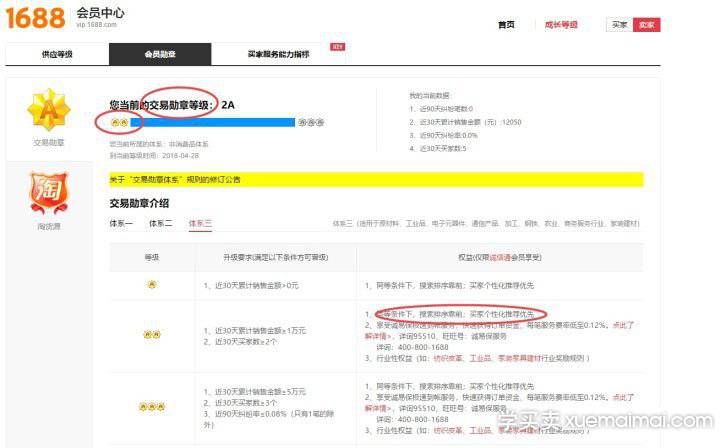Open 工业品 link in the three-medal row
This screenshot has width=720, height=448.
pyautogui.click(x=480, y=430)
